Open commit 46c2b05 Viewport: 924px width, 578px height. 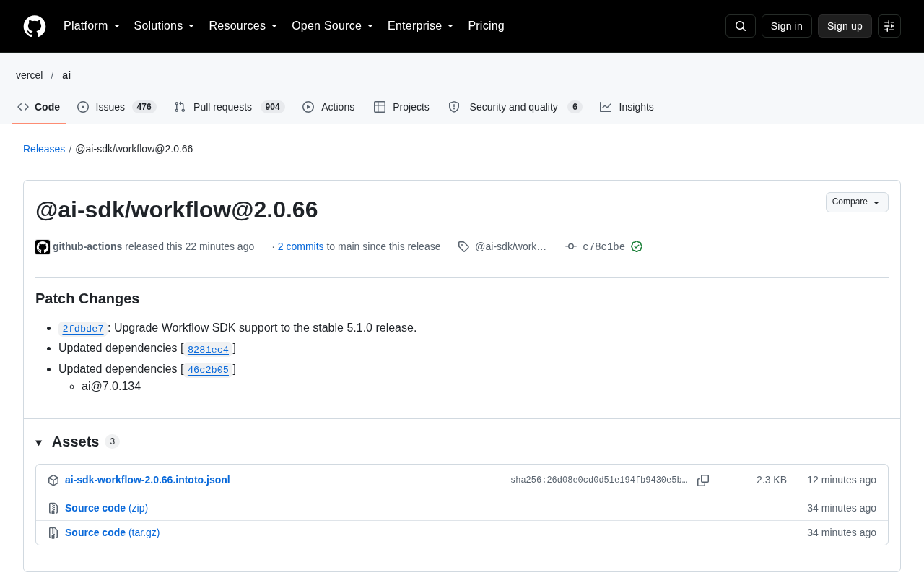[208, 370]
